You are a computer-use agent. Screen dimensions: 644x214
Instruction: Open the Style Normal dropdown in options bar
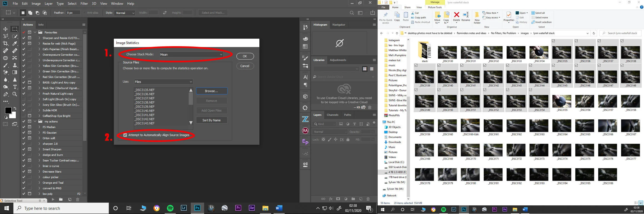coord(125,13)
